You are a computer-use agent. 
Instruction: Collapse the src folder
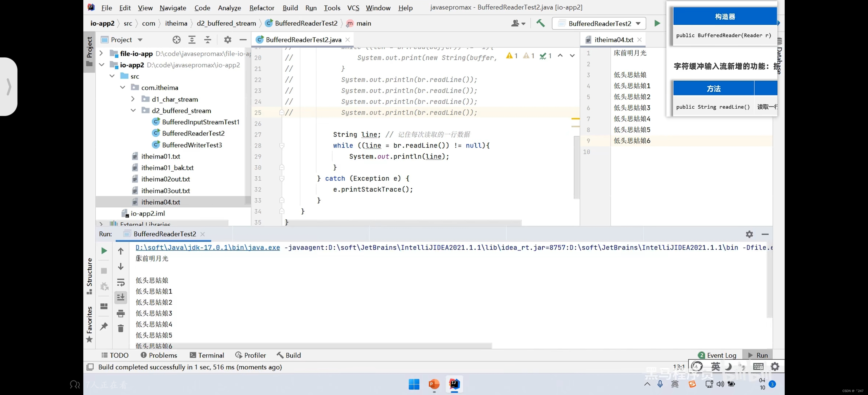[112, 76]
